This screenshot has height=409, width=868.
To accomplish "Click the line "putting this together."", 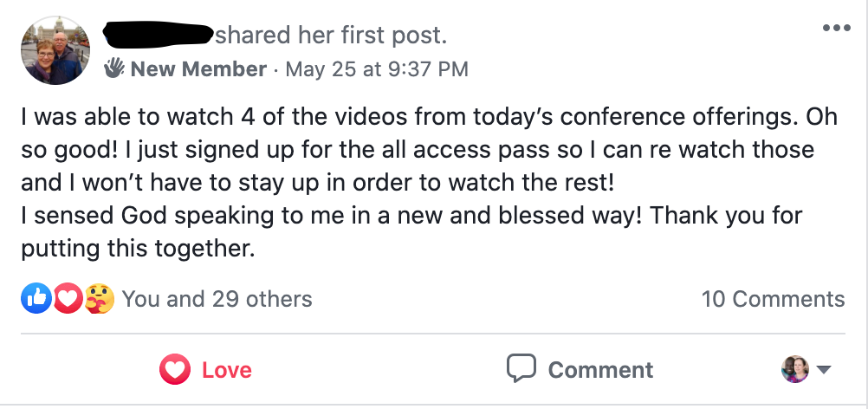I will [x=138, y=250].
